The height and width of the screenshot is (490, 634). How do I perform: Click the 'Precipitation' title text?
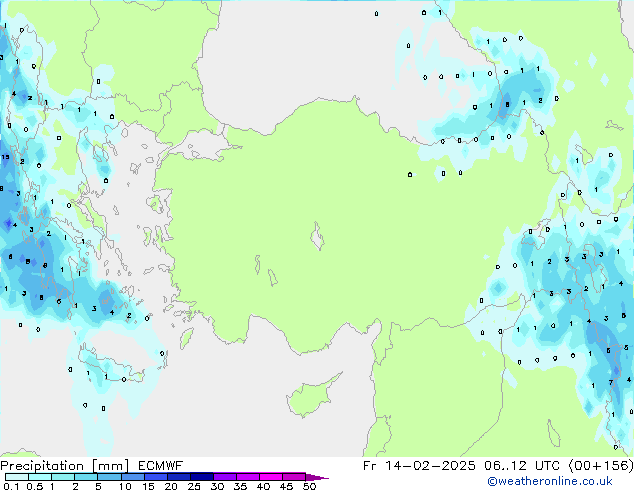pos(42,466)
